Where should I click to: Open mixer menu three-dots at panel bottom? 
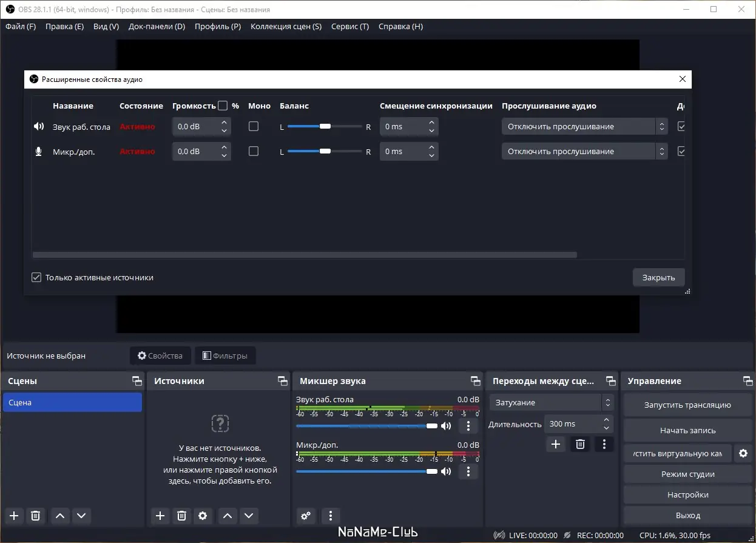click(331, 516)
